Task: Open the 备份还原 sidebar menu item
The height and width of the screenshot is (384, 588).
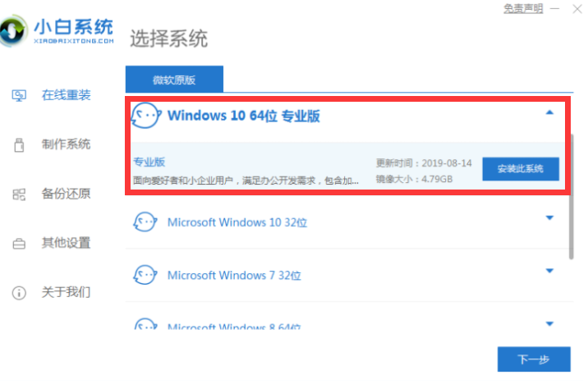Action: (x=66, y=194)
